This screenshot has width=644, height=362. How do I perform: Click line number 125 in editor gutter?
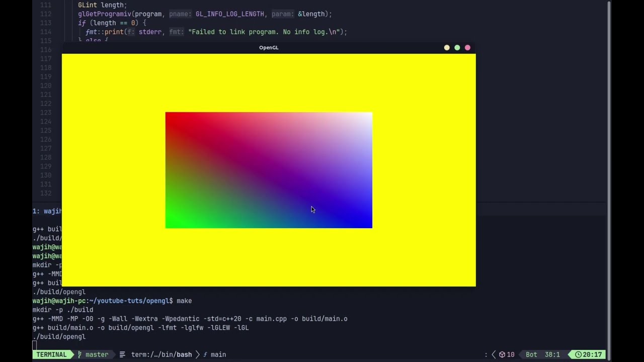click(x=45, y=131)
